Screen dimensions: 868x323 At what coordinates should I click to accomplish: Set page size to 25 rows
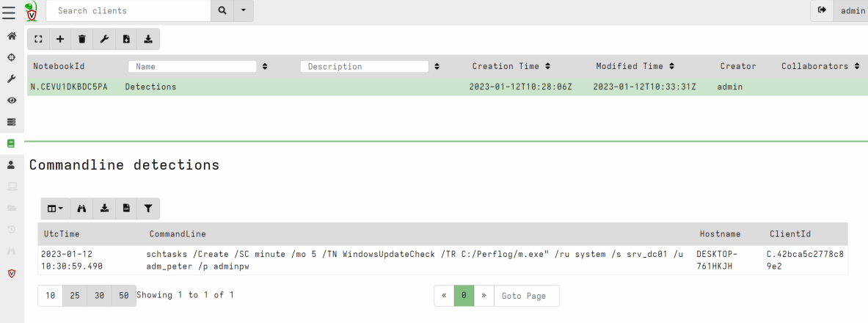pos(74,295)
